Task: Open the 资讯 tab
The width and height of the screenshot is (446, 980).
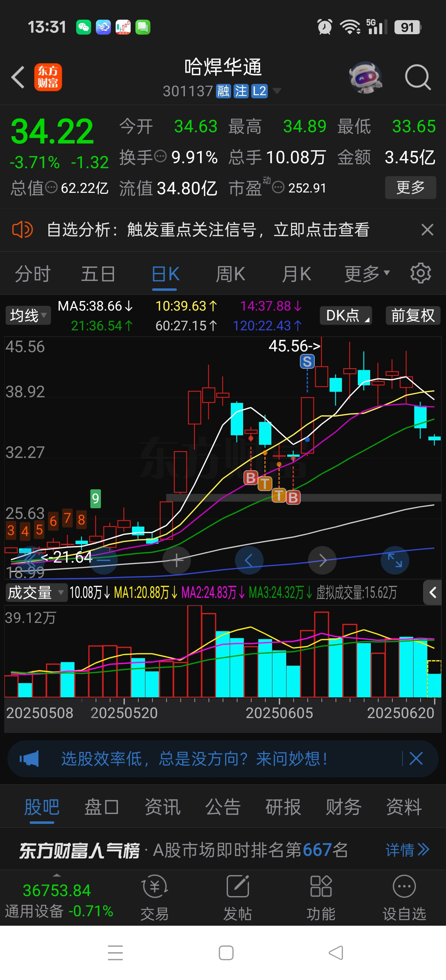Action: click(x=163, y=807)
